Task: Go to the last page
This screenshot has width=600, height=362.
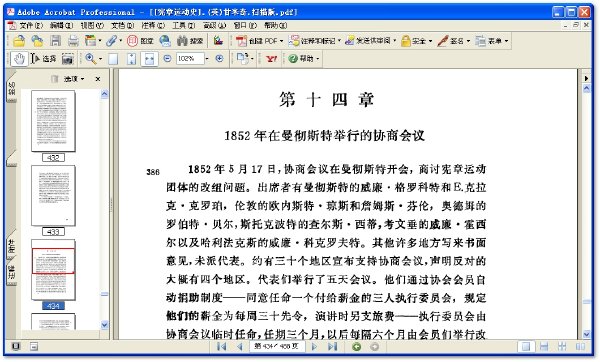Action: (x=333, y=347)
